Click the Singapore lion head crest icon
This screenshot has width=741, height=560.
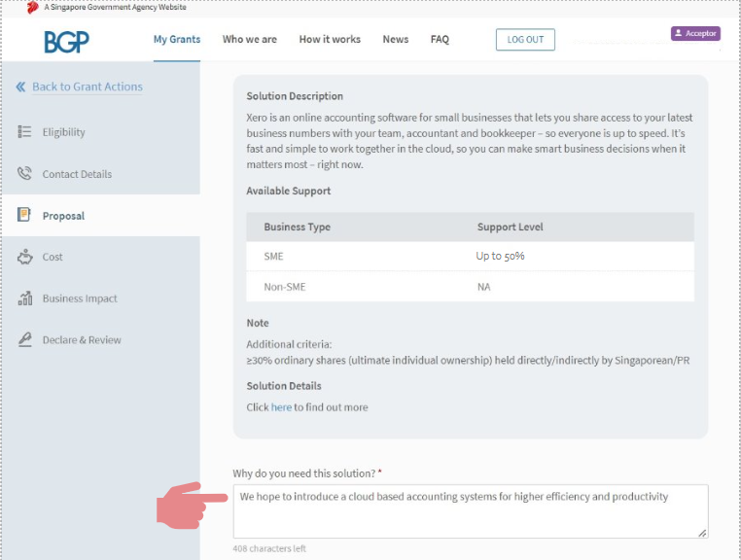(33, 7)
